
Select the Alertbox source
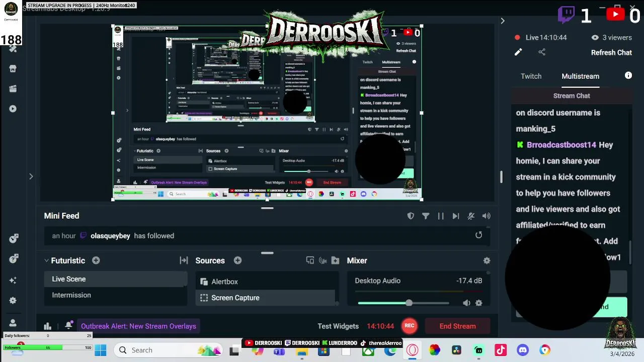point(265,282)
